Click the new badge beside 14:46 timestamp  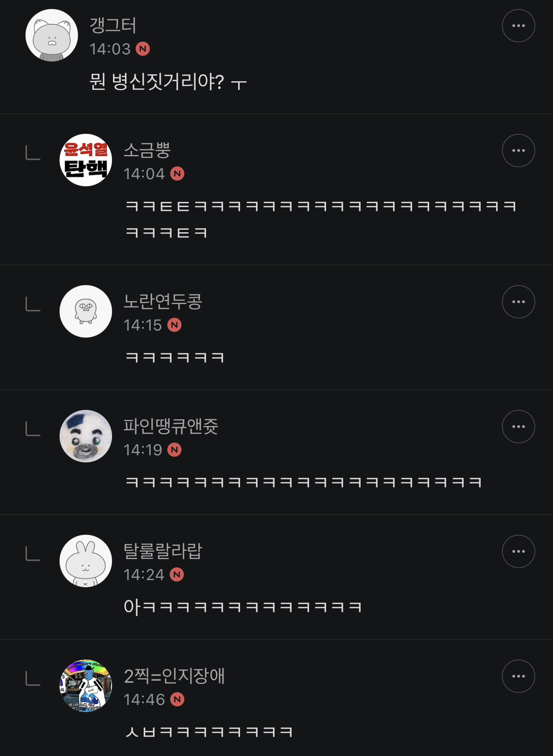point(177,700)
